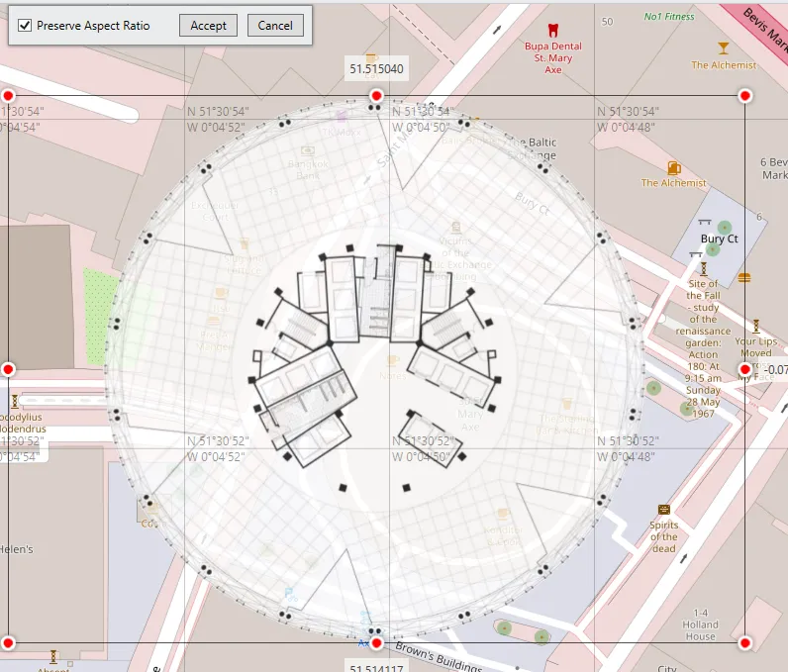Screen dimensions: 788x672
Task: Click the 51.515040 latitude value field
Action: point(376,69)
